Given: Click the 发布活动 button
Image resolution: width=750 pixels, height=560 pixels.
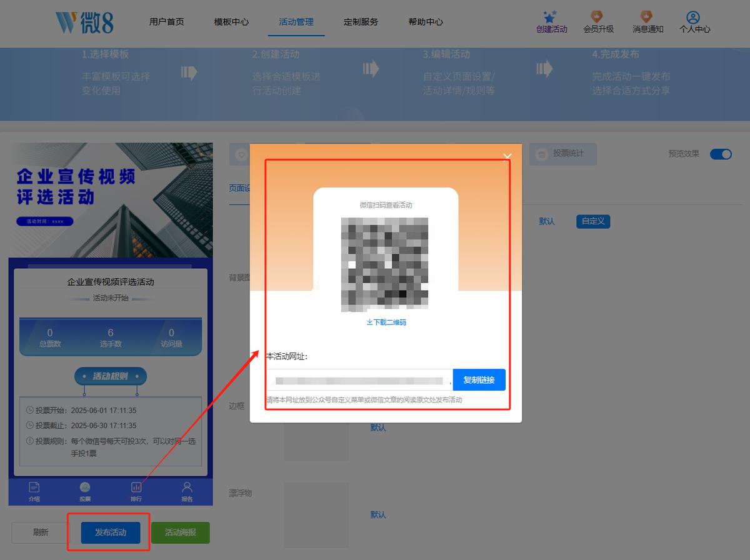Looking at the screenshot, I should click(111, 532).
